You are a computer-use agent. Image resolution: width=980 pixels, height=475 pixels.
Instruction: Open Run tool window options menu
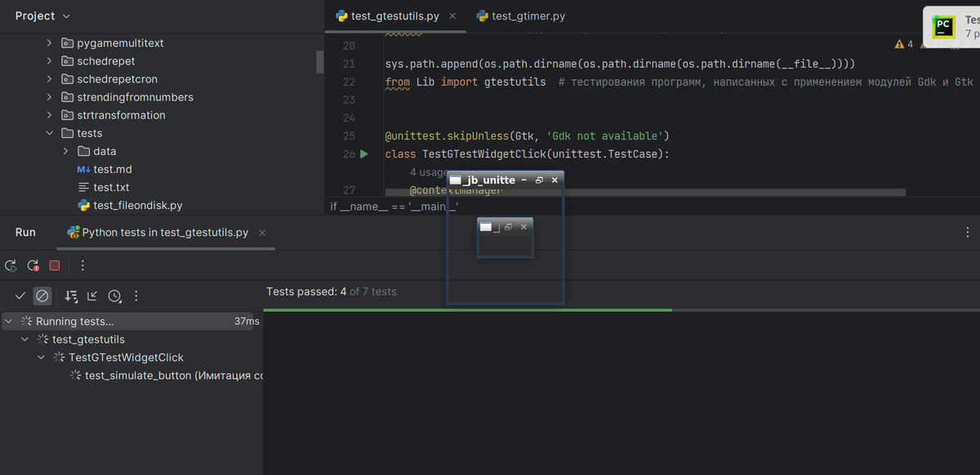[x=968, y=233]
